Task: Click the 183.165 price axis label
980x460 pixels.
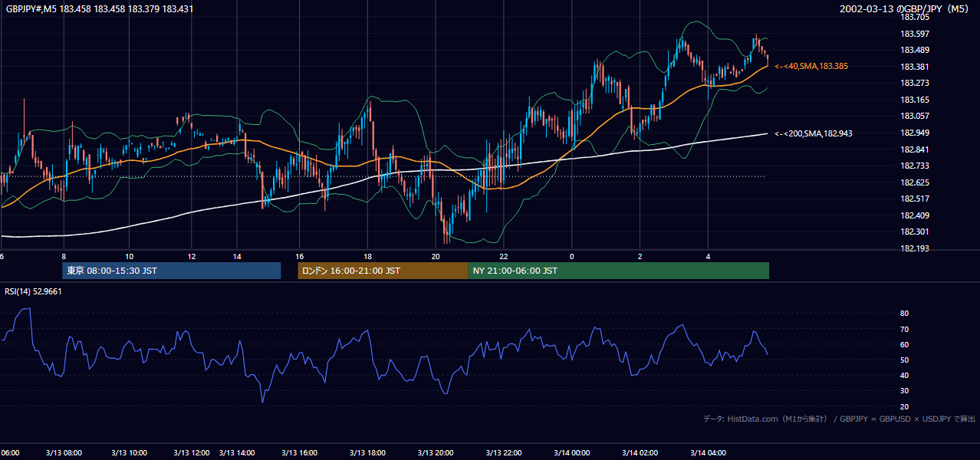Action: pos(915,100)
